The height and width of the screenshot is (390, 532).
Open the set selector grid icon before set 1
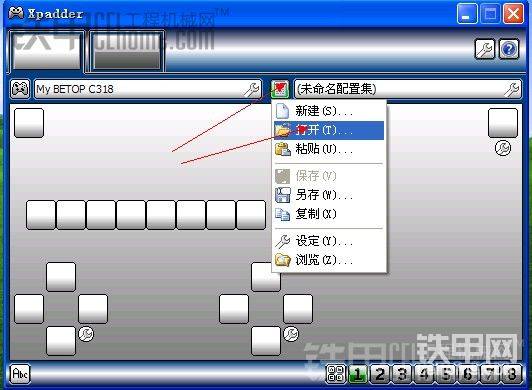click(x=336, y=374)
